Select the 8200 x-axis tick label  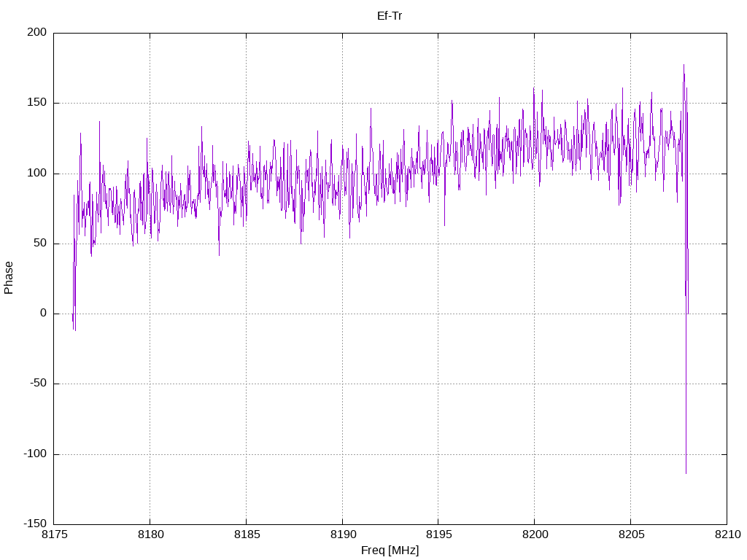[535, 534]
